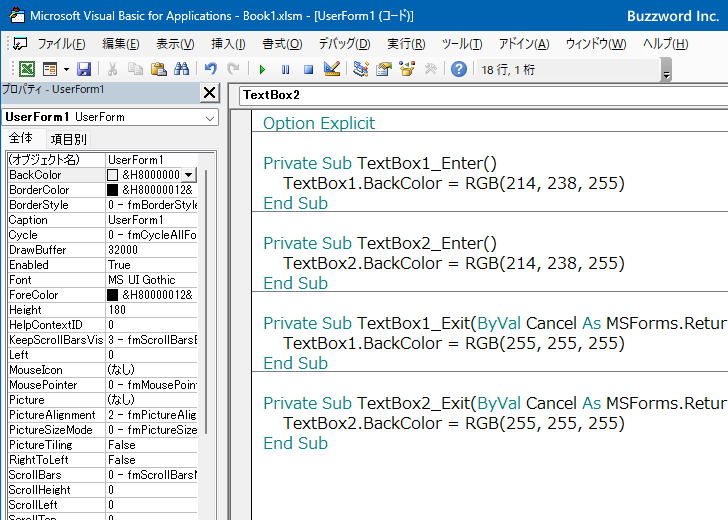Open the ファイル(F) menu
Screen dimensions: 728x520
pos(61,44)
